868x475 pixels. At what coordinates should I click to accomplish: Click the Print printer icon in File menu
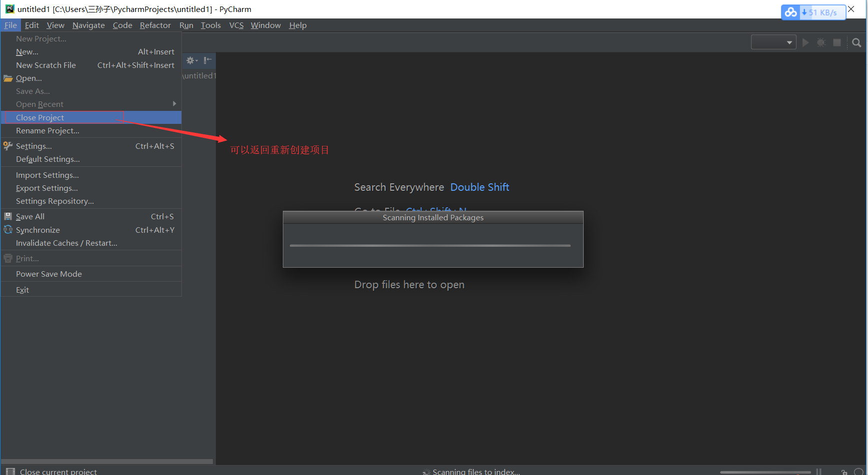(x=8, y=258)
